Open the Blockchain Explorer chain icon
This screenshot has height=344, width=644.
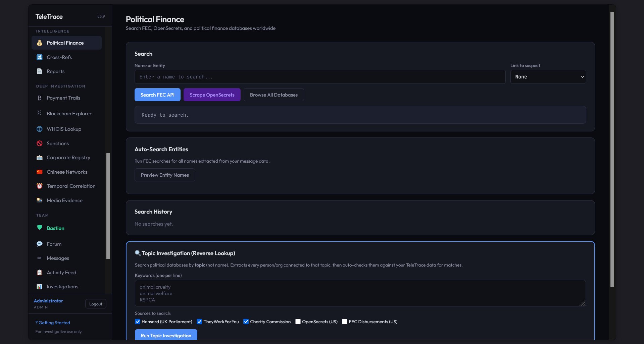[x=40, y=113]
